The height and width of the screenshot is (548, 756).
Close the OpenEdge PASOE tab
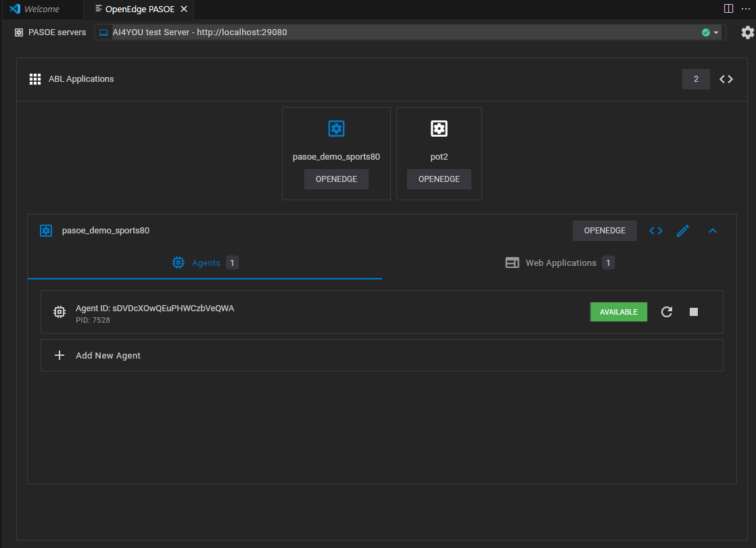[184, 9]
